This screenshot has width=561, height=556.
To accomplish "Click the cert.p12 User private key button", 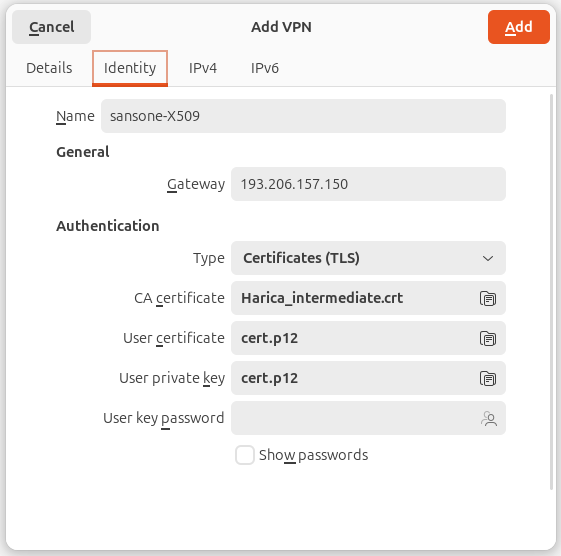I will coord(368,378).
